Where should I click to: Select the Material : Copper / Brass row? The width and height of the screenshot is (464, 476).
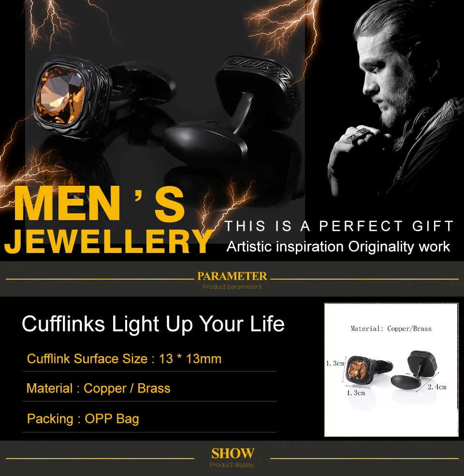[149, 388]
